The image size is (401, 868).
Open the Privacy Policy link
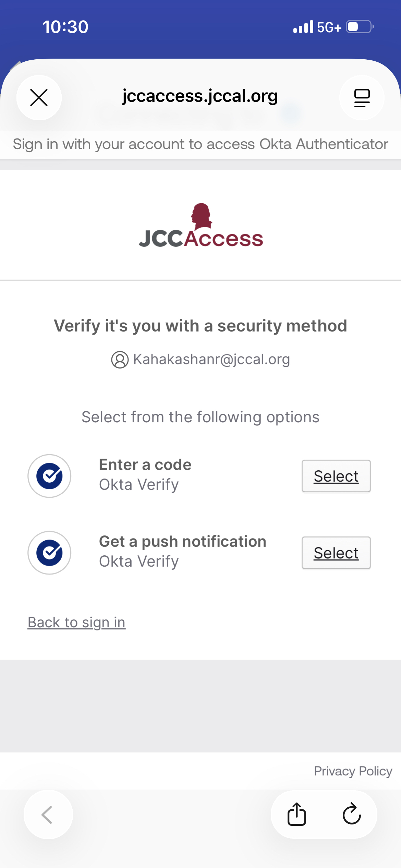[353, 771]
